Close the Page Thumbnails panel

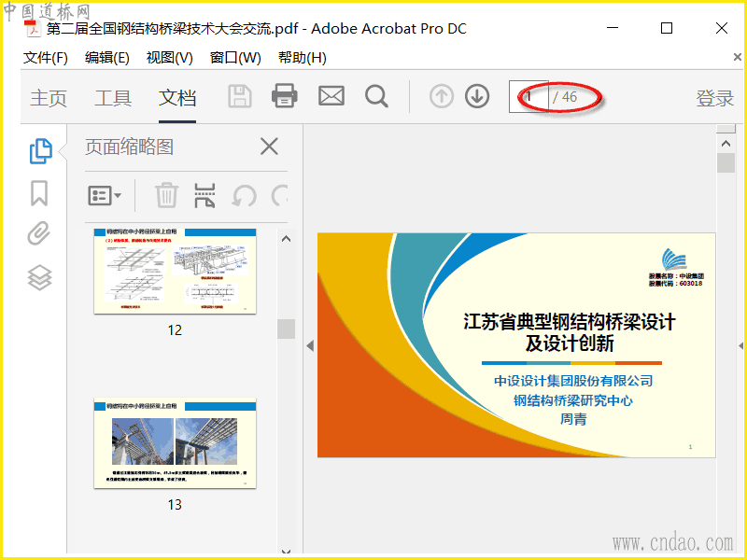[x=269, y=147]
